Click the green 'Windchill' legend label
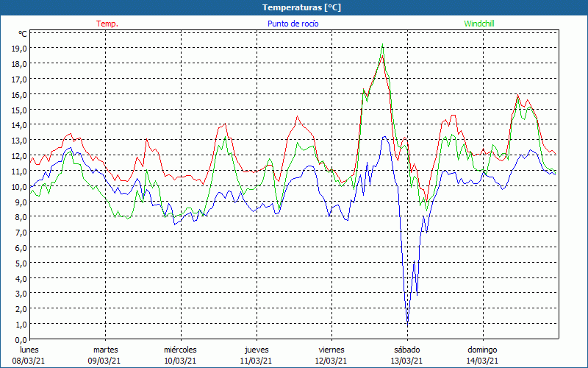Screen dimensions: 588x368 click(479, 24)
